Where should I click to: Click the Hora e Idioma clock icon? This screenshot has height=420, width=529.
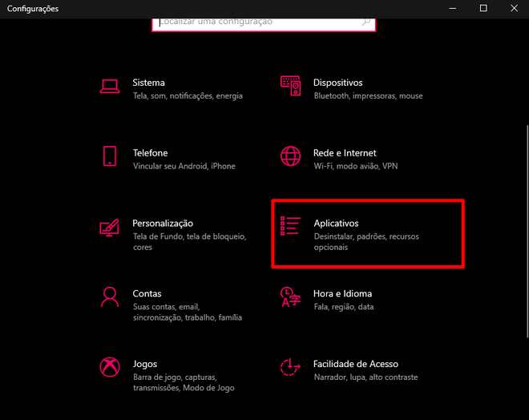[x=290, y=297]
